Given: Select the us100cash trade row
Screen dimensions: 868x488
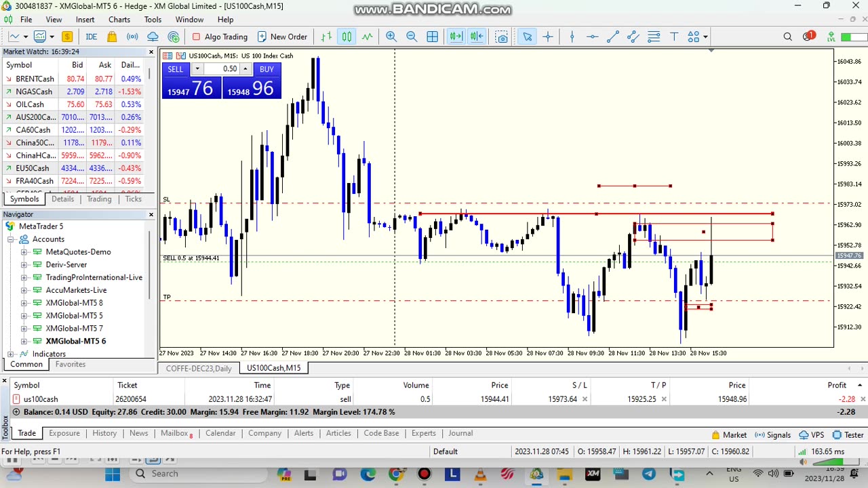Looking at the screenshot, I should click(x=434, y=399).
